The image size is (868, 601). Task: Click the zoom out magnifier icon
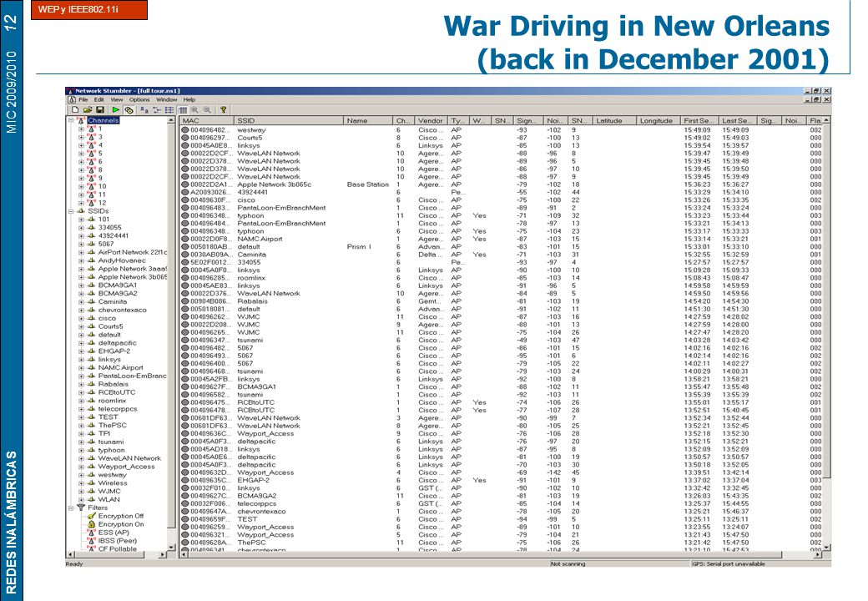coord(207,110)
